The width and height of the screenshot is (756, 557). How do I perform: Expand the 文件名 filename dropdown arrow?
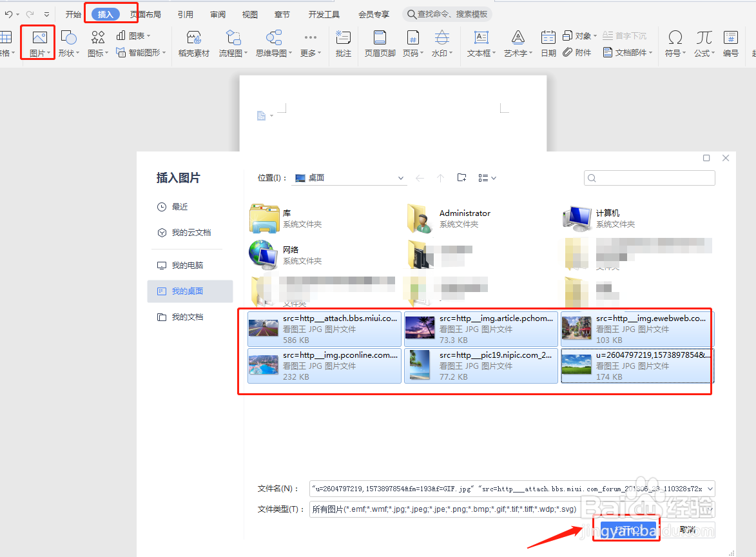coord(710,489)
